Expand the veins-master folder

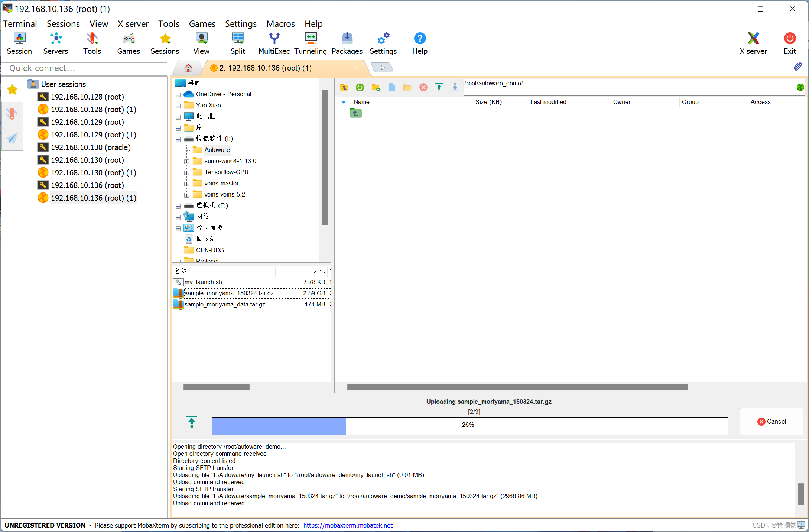(187, 184)
